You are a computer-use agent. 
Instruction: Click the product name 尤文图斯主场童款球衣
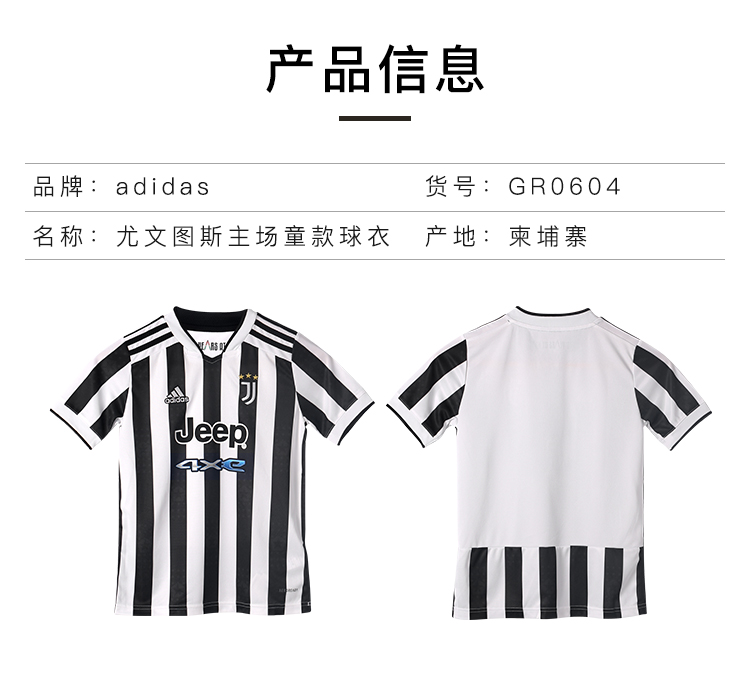[253, 236]
